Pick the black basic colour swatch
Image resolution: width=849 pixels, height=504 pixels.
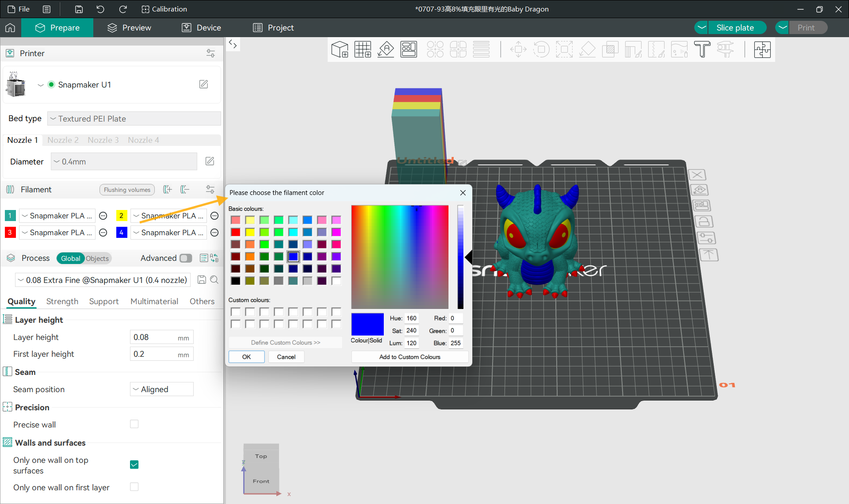(x=236, y=281)
